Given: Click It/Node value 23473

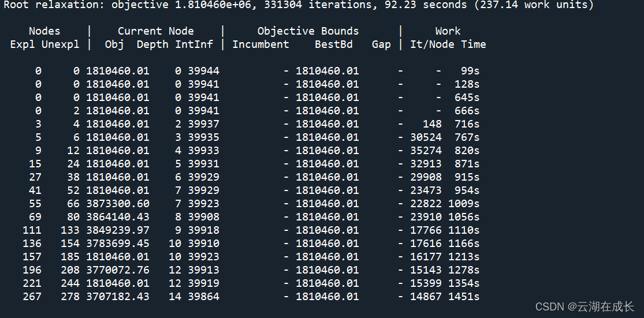Looking at the screenshot, I should (x=426, y=190).
